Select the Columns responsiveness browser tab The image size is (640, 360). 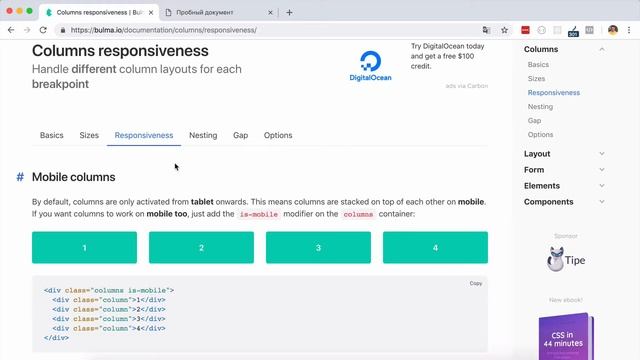(x=99, y=12)
